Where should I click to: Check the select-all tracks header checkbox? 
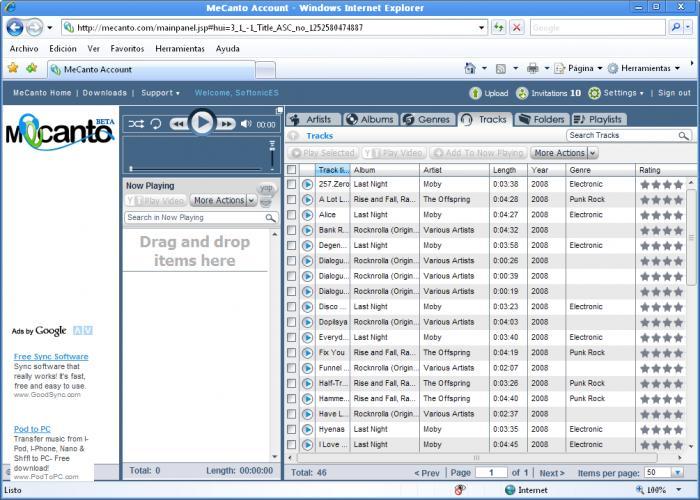tap(292, 170)
